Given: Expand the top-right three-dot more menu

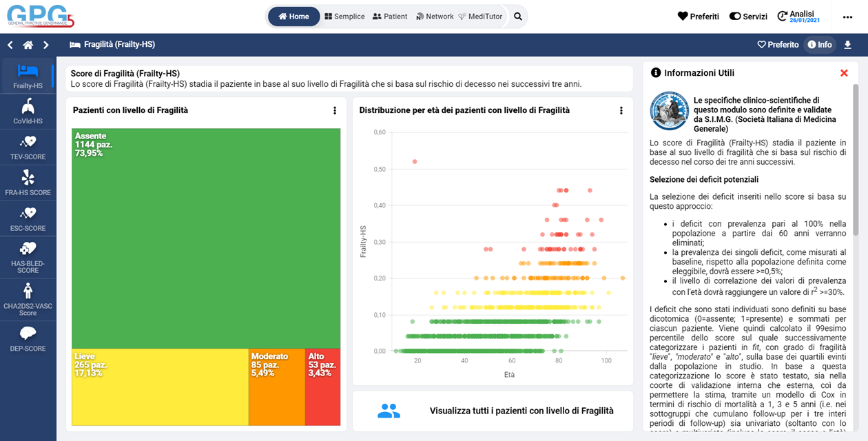Looking at the screenshot, I should click(847, 17).
